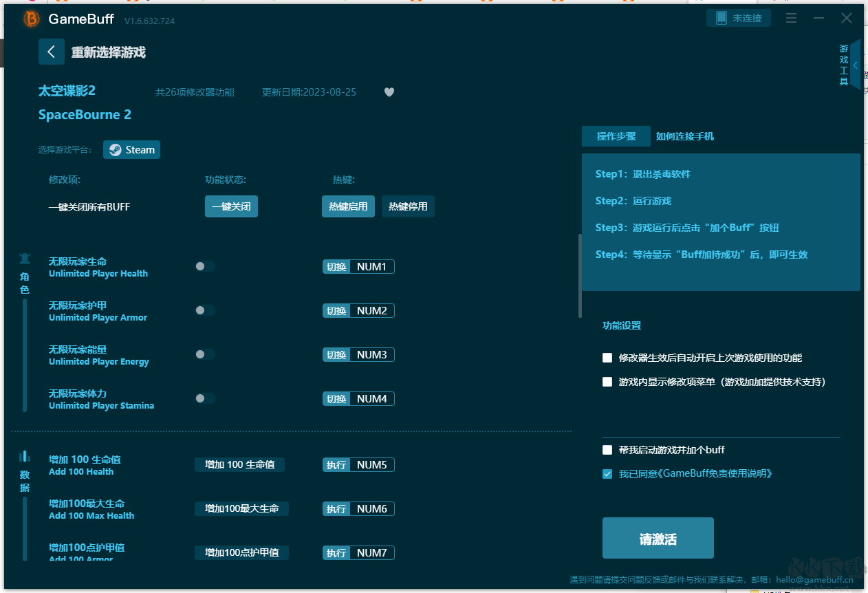Click the Steam platform button
The width and height of the screenshot is (868, 593).
(131, 150)
